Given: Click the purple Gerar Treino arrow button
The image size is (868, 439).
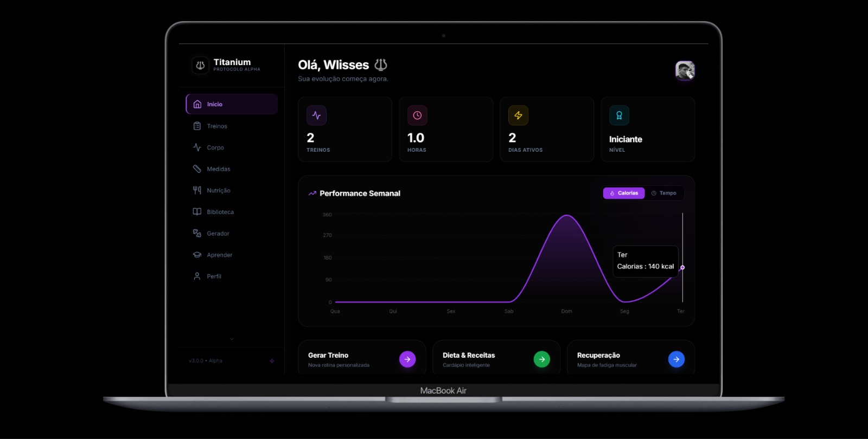Looking at the screenshot, I should pos(407,359).
